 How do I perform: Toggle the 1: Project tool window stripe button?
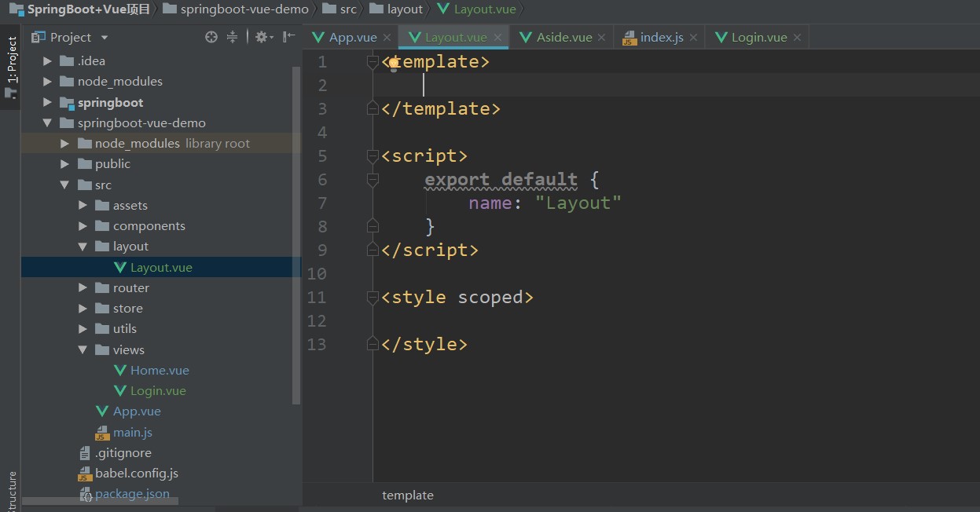point(11,67)
